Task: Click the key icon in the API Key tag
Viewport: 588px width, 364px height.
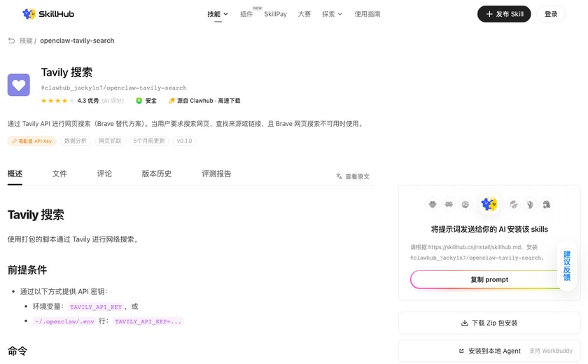Action: pos(14,141)
